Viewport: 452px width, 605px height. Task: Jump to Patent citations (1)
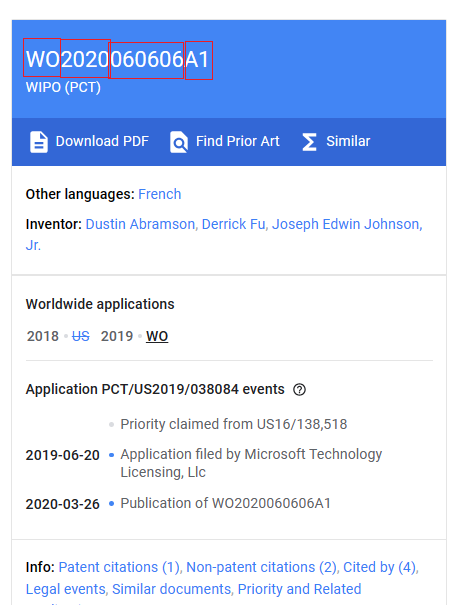tap(119, 567)
